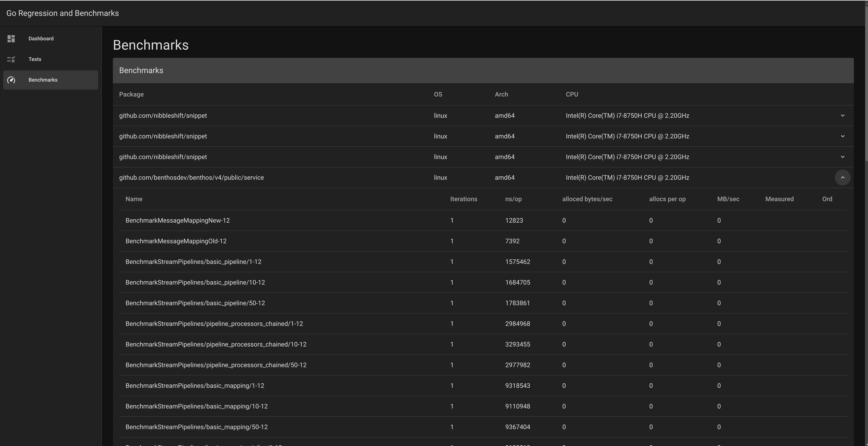Click the ns/op value 2984968
868x446 pixels.
[518, 324]
